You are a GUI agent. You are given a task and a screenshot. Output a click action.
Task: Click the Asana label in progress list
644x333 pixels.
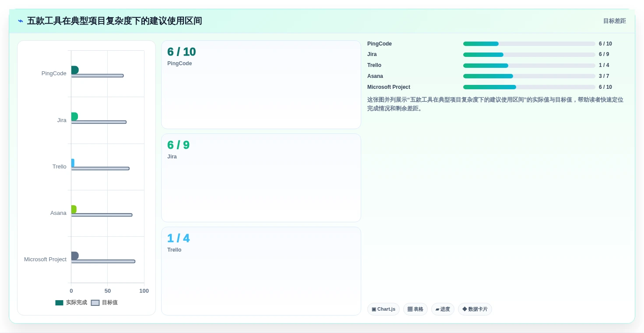(375, 76)
